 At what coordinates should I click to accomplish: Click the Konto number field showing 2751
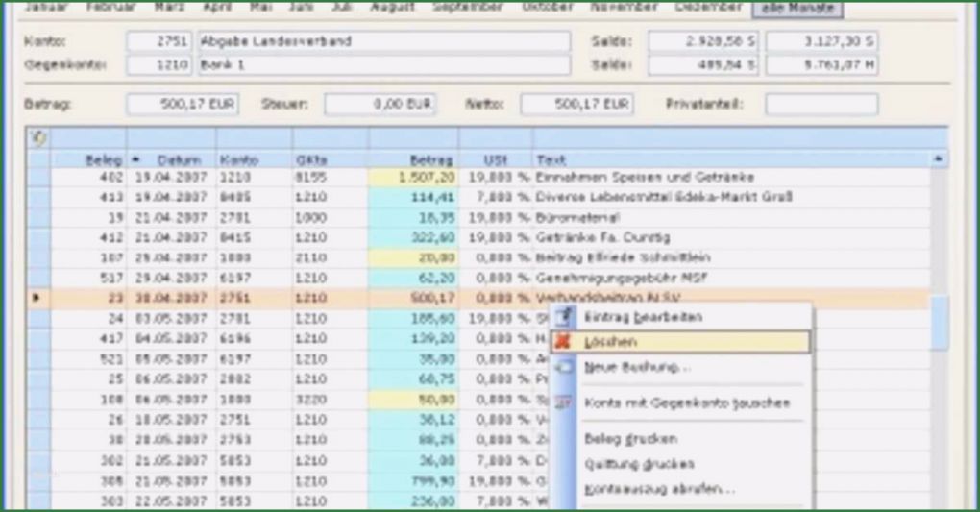tap(159, 42)
